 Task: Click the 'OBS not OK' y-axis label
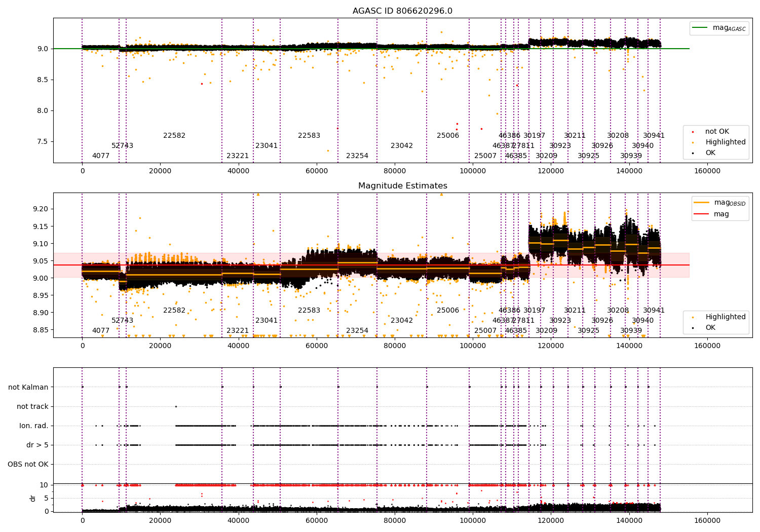click(28, 465)
